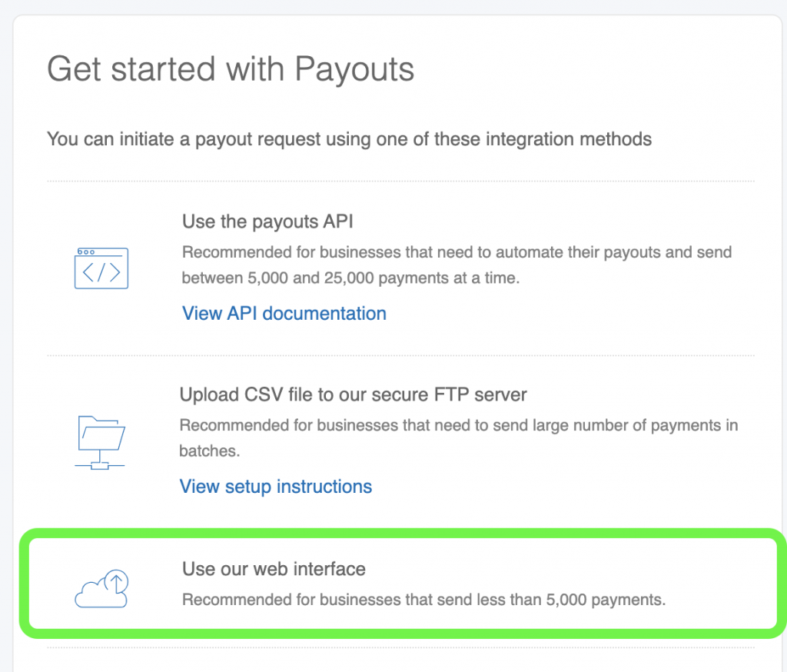
Task: Select 'Upload CSV file to our secure FTP server' heading
Action: click(353, 395)
